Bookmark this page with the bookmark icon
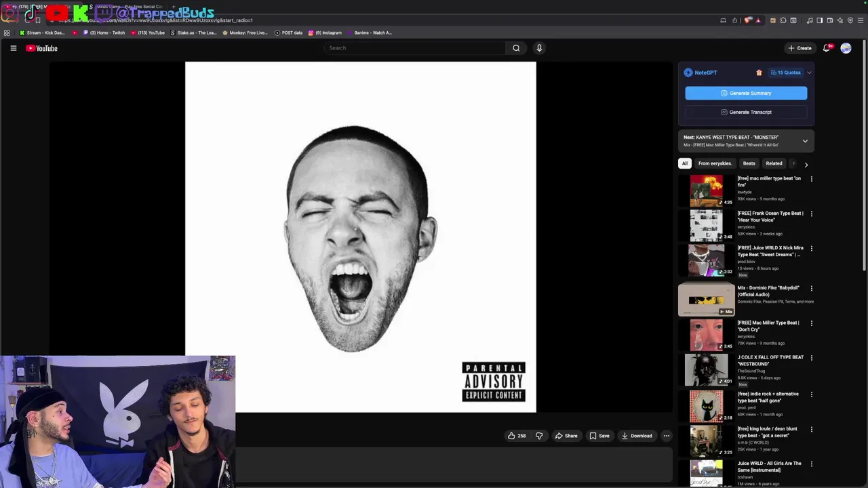The height and width of the screenshot is (488, 868). click(37, 20)
